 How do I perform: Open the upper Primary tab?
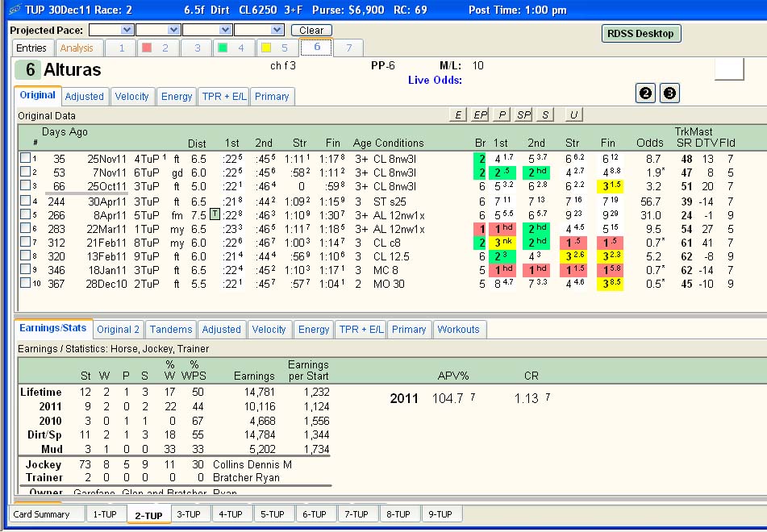(272, 97)
